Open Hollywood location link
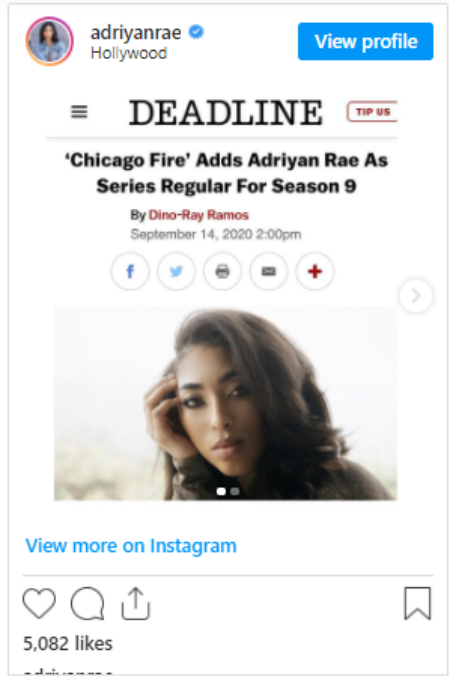Image resolution: width=450 pixels, height=690 pixels. [128, 53]
